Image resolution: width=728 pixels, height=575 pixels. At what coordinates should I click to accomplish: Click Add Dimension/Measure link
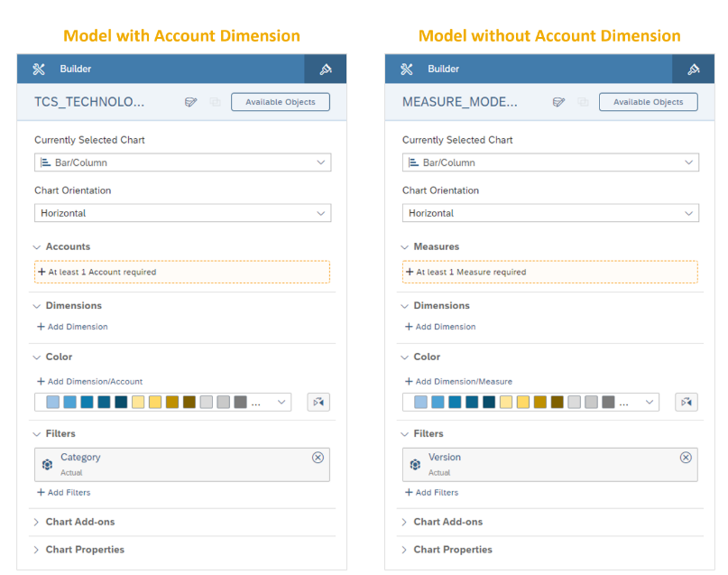pos(458,381)
